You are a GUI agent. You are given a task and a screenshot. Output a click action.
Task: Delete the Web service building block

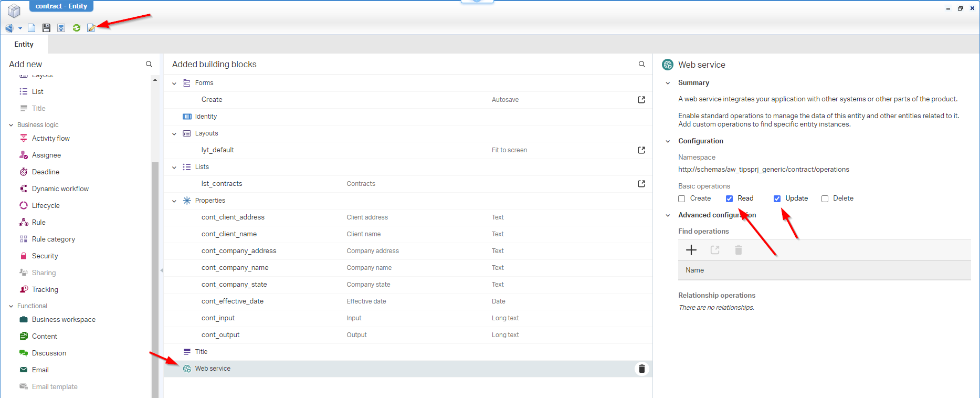(641, 369)
